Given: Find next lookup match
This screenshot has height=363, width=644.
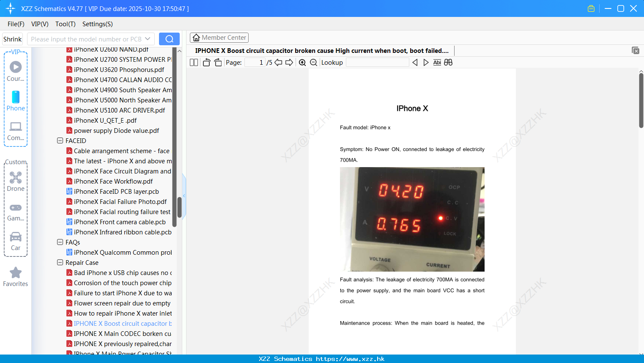Looking at the screenshot, I should [x=426, y=63].
